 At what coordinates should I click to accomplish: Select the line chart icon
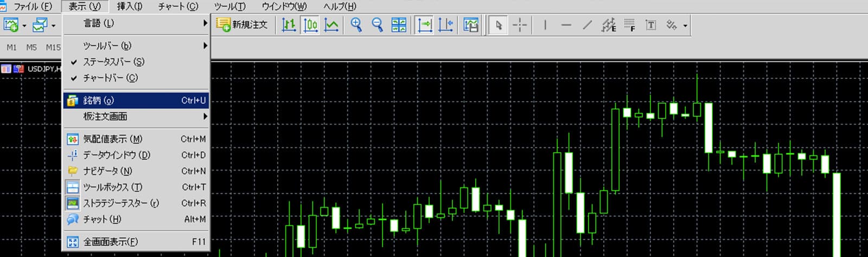331,25
